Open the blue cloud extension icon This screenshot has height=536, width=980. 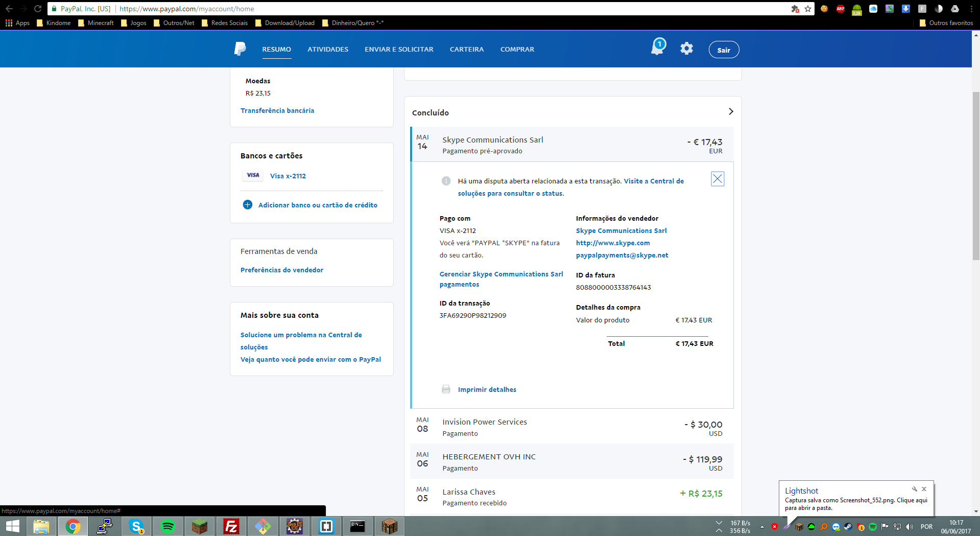[873, 9]
